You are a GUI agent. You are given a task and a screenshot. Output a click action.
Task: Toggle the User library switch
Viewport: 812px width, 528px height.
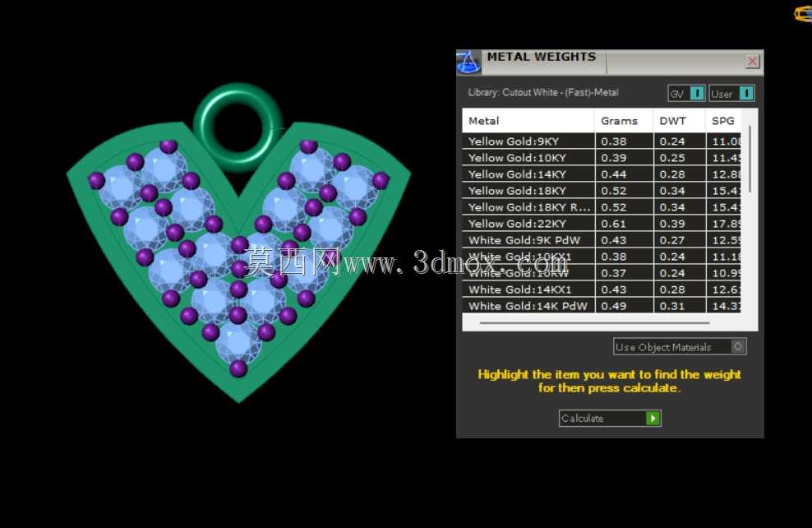tap(746, 93)
